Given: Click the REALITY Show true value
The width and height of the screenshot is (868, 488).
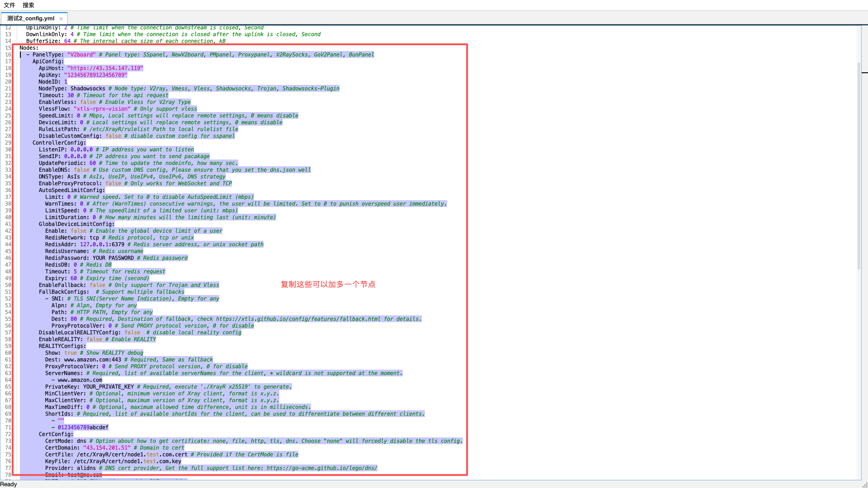Looking at the screenshot, I should coord(71,353).
